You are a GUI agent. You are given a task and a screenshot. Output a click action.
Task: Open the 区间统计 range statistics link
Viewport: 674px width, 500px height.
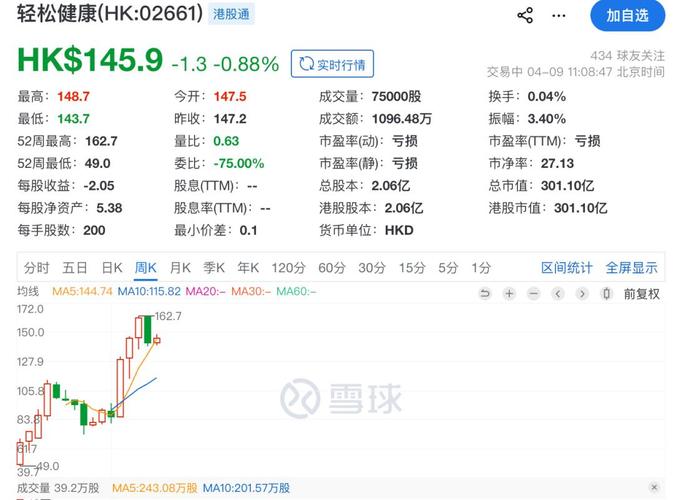pos(567,267)
